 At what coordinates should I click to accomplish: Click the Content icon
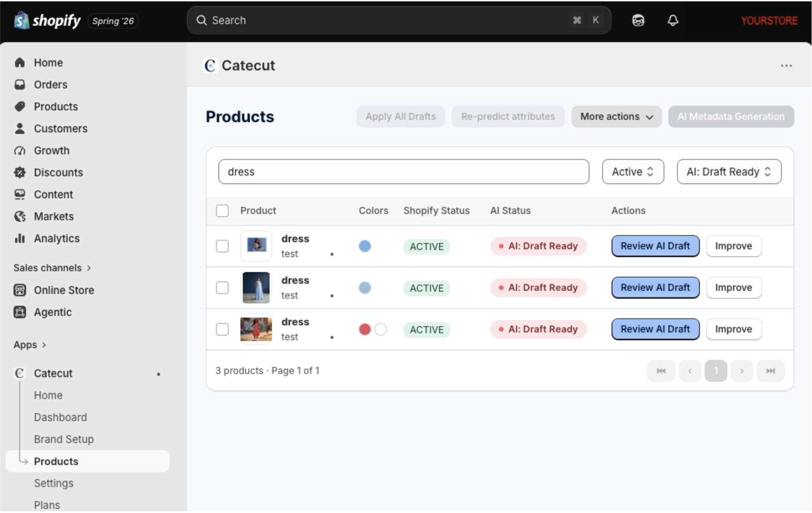pyautogui.click(x=20, y=194)
